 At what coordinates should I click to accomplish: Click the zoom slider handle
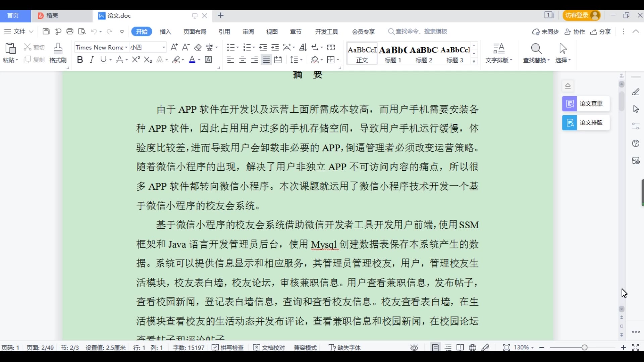click(584, 348)
